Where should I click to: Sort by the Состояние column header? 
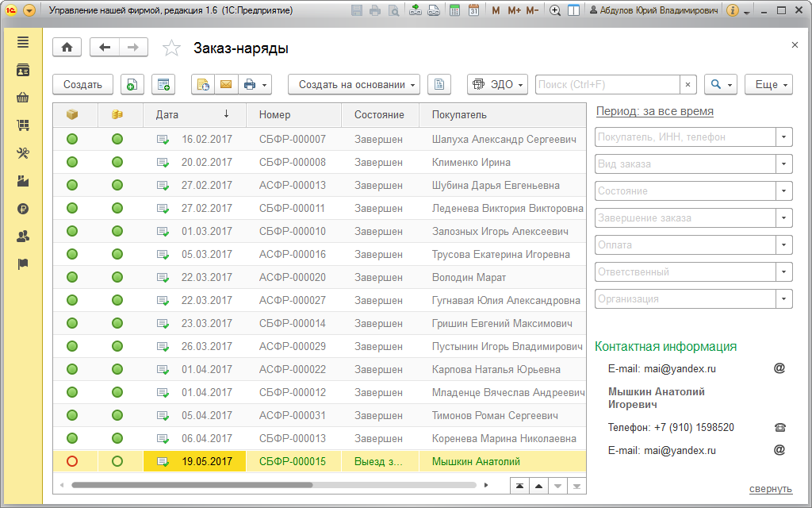pyautogui.click(x=380, y=114)
